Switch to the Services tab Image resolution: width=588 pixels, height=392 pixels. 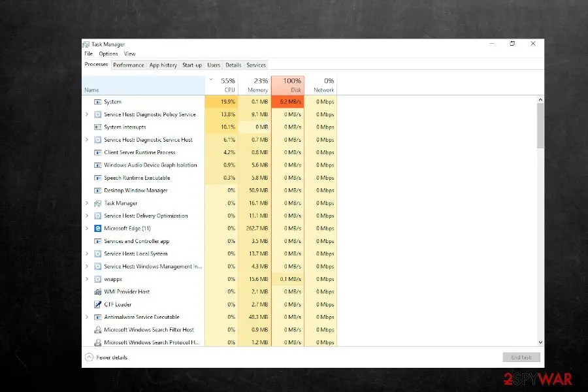click(x=256, y=65)
